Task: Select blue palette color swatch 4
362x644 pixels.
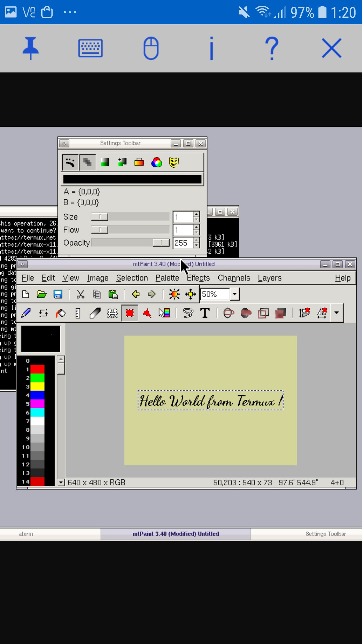Action: 38,395
